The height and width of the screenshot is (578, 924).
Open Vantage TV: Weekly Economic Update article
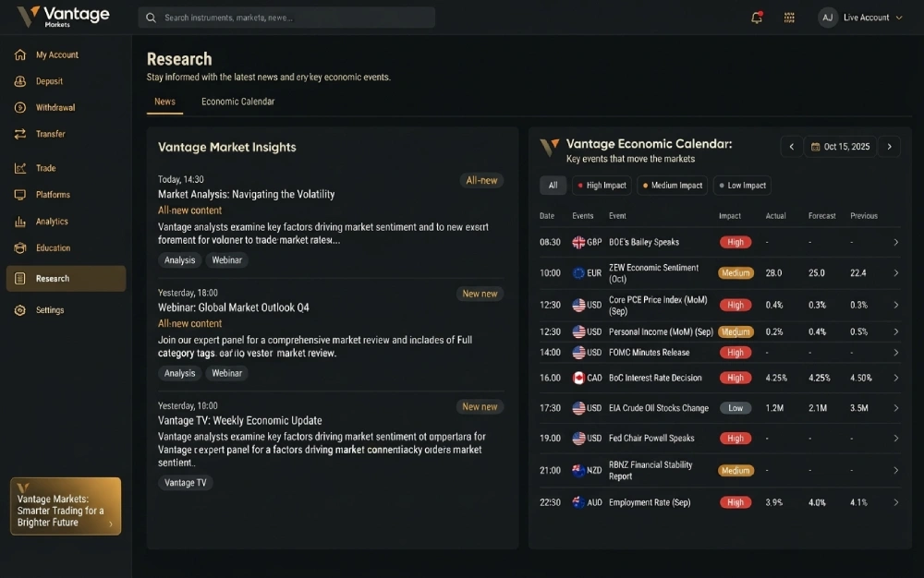tap(240, 421)
